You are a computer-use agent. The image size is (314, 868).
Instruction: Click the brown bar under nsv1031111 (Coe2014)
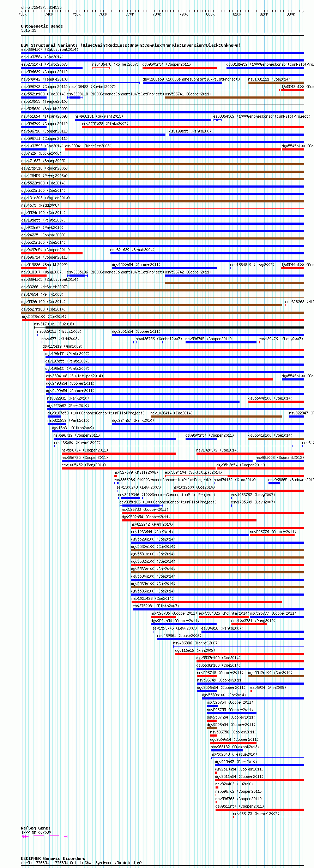click(x=276, y=83)
